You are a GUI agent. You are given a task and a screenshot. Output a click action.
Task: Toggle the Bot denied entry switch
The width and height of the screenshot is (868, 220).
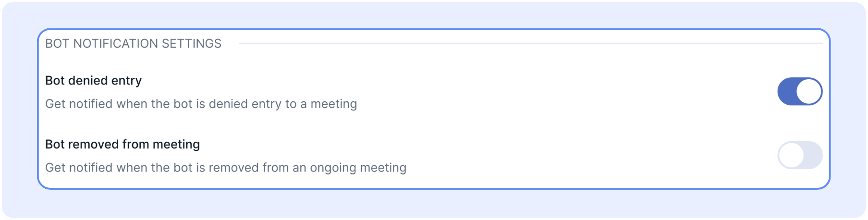[x=799, y=91]
